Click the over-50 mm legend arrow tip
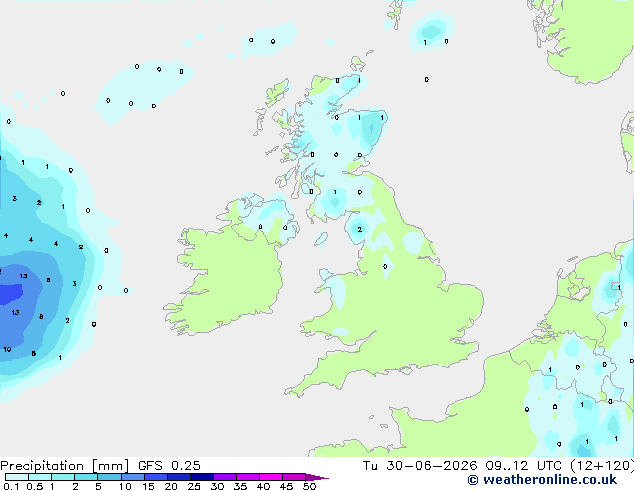This screenshot has height=490, width=634. 317,477
